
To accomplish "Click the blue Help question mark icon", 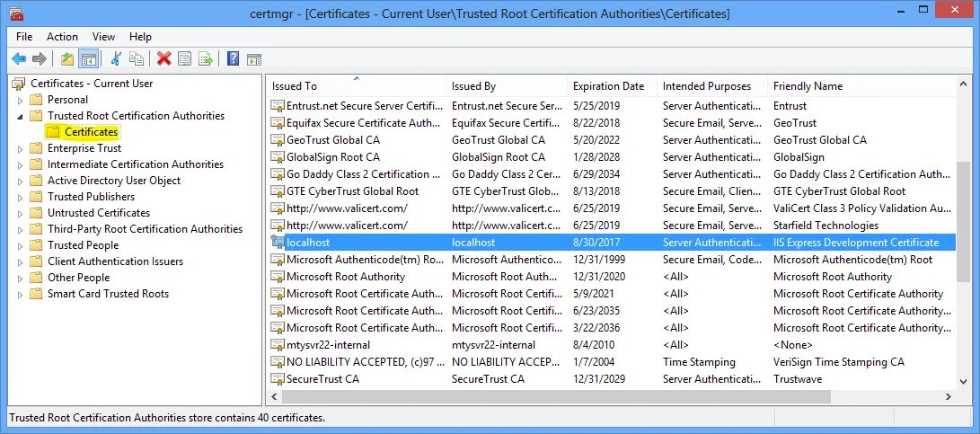I will tap(234, 58).
